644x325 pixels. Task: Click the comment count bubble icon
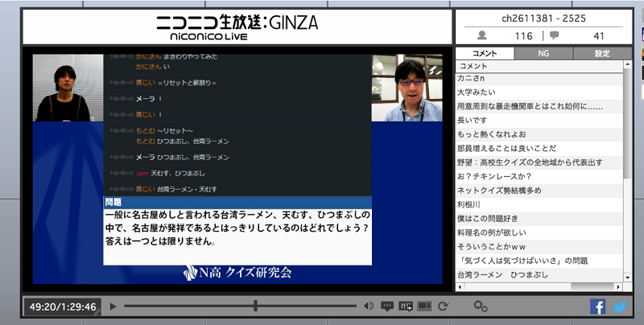point(554,35)
